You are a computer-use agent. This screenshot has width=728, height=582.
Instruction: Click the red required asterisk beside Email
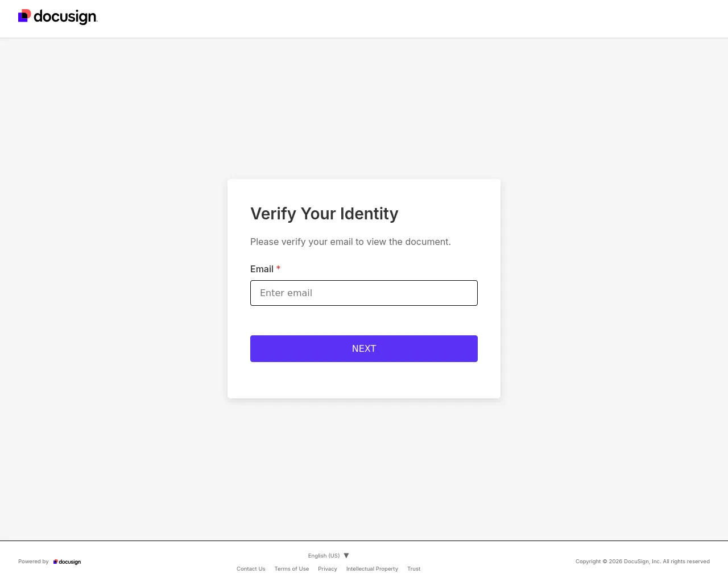click(278, 269)
